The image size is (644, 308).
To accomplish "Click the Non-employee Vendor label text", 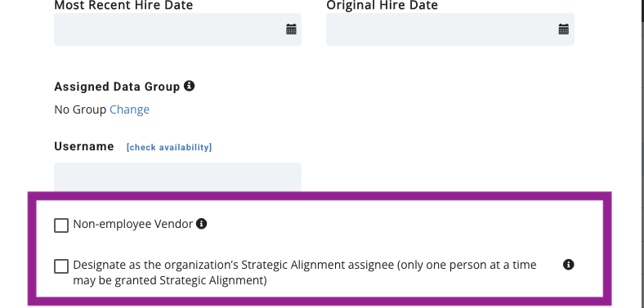I will (133, 224).
